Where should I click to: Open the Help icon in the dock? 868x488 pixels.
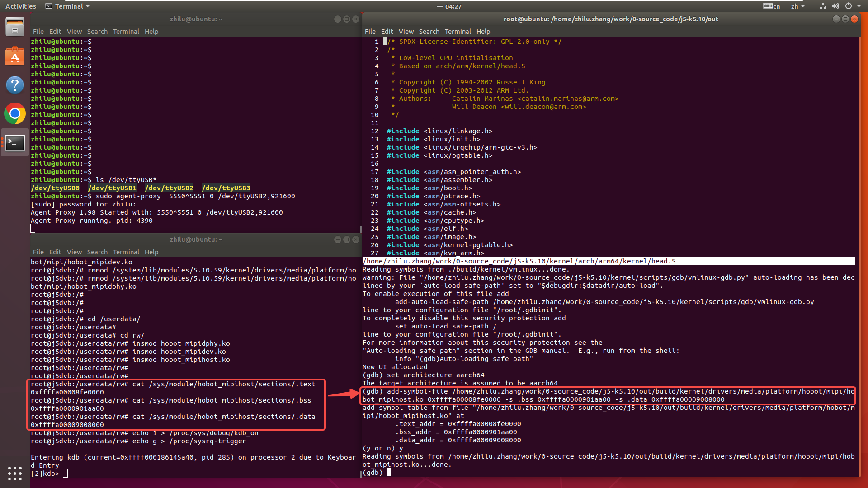pyautogui.click(x=15, y=84)
